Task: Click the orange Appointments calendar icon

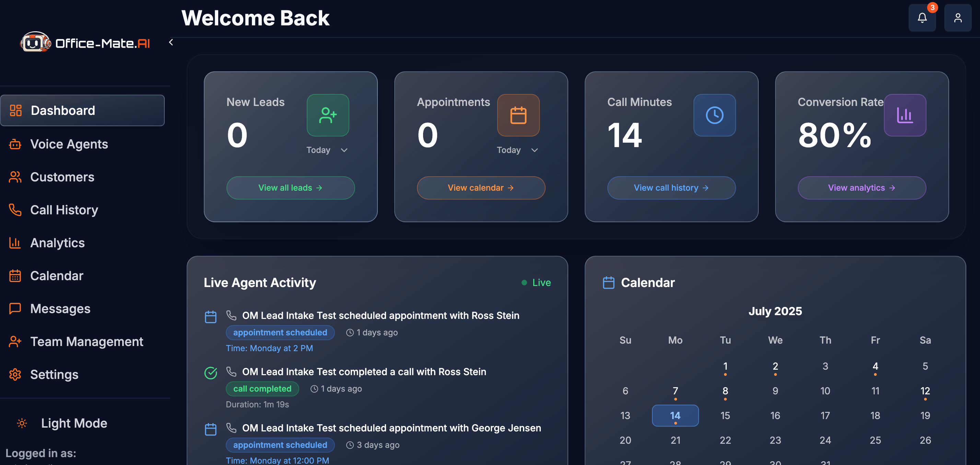Action: point(518,115)
